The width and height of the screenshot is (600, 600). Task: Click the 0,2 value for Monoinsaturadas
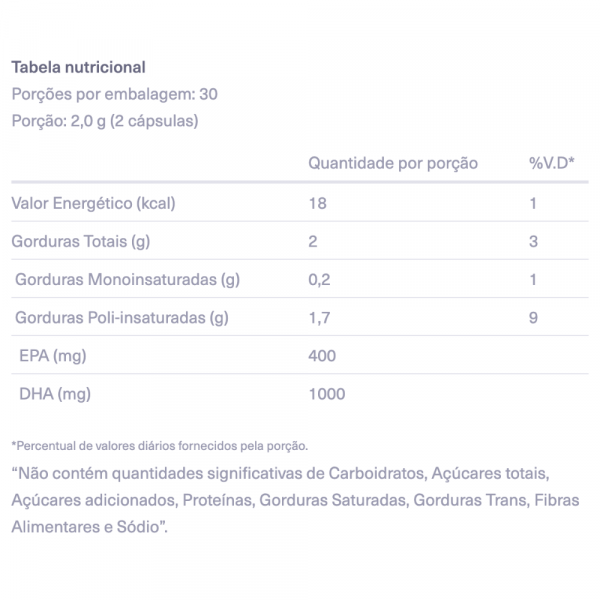pos(319,280)
